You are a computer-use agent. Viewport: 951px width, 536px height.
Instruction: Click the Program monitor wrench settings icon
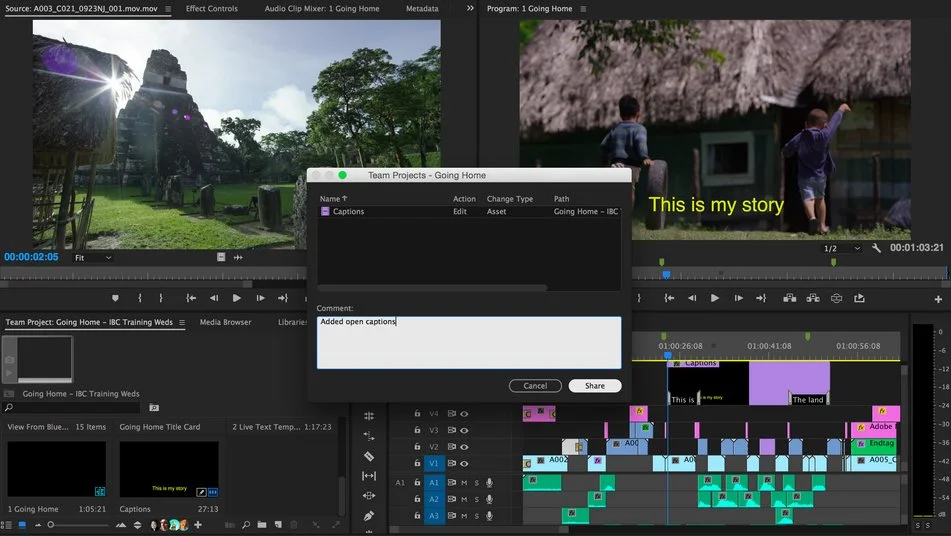[x=877, y=248]
